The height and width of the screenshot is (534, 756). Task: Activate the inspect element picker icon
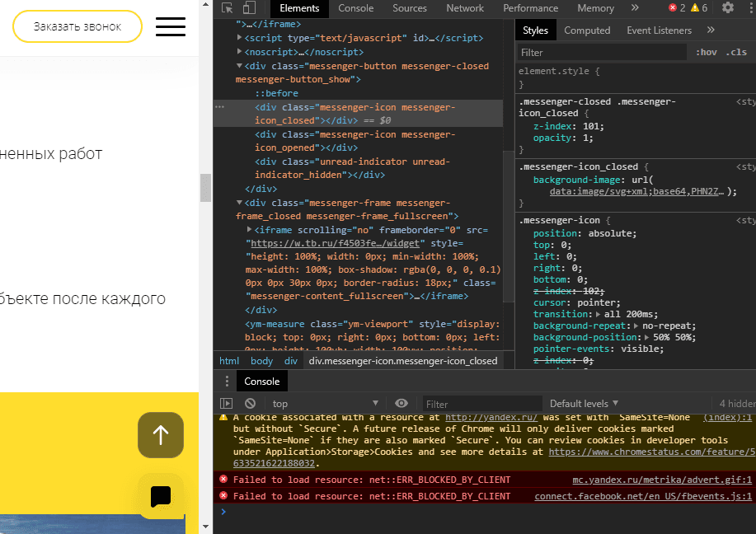coord(227,7)
